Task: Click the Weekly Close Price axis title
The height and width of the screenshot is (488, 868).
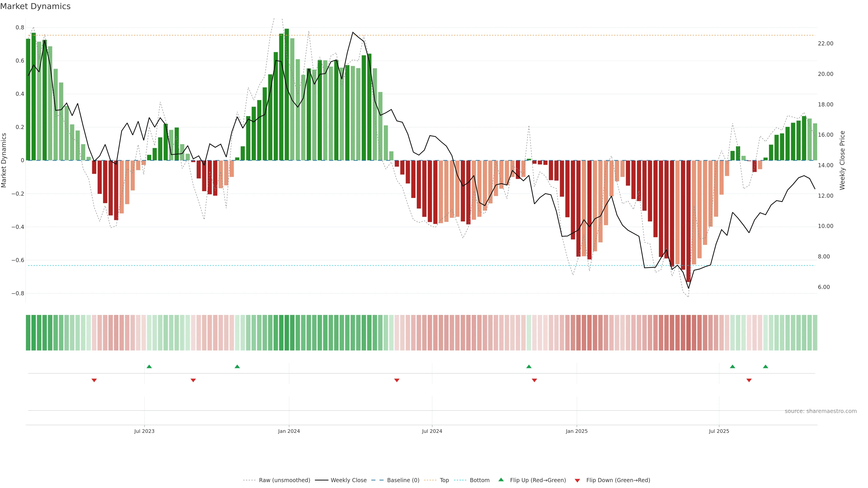Action: 842,160
